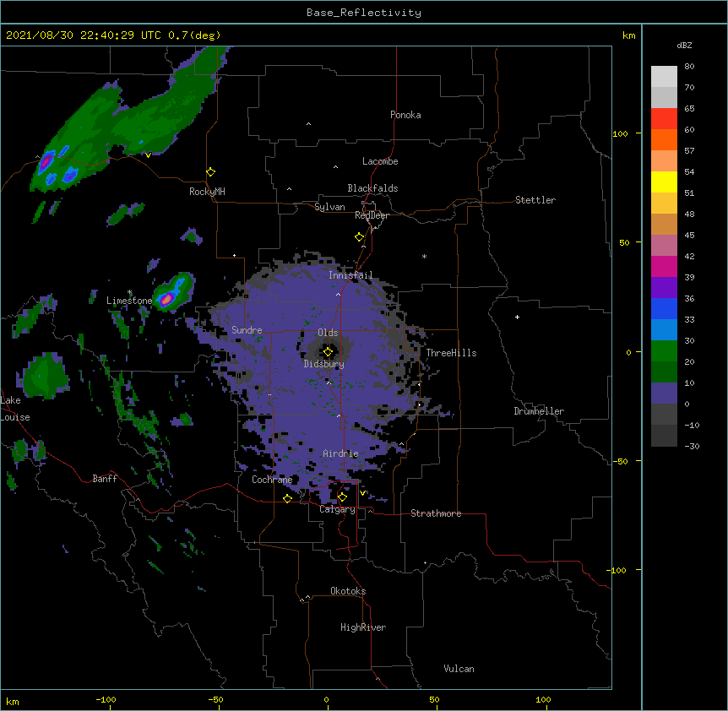Image resolution: width=728 pixels, height=711 pixels.
Task: Click the 100 km tick on right axis
Action: [620, 133]
